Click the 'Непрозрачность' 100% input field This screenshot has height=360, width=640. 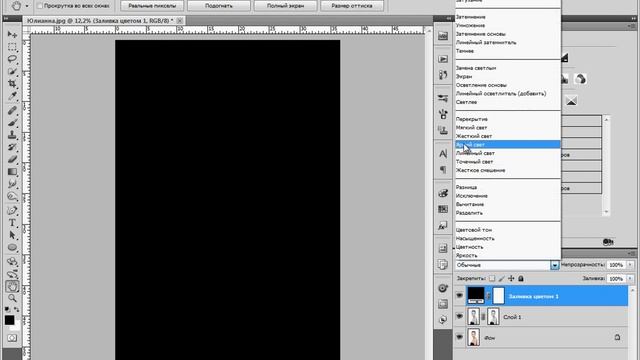tap(616, 265)
